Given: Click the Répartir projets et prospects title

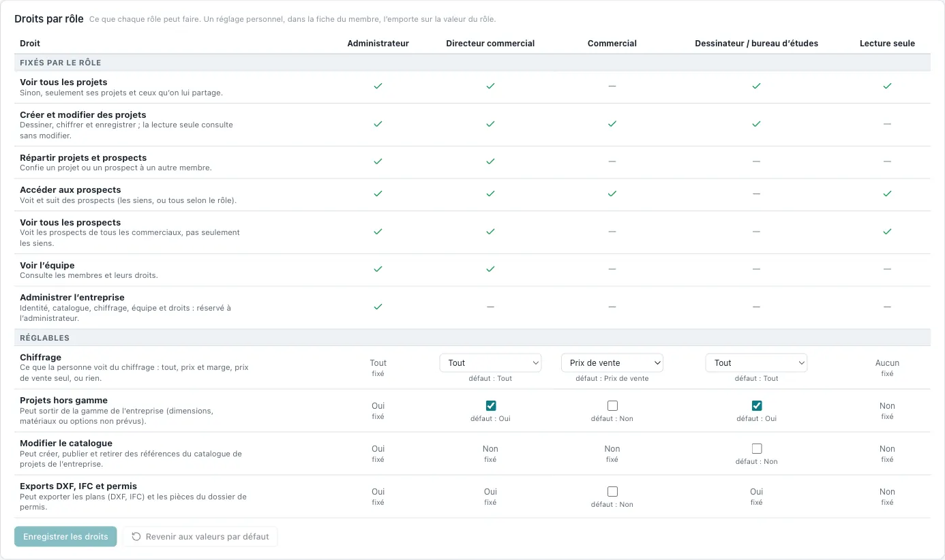Looking at the screenshot, I should click(x=83, y=158).
